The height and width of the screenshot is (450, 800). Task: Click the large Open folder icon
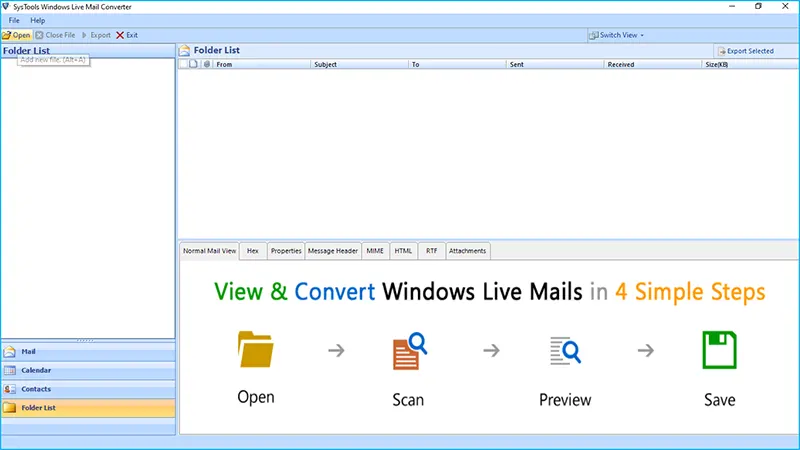256,349
